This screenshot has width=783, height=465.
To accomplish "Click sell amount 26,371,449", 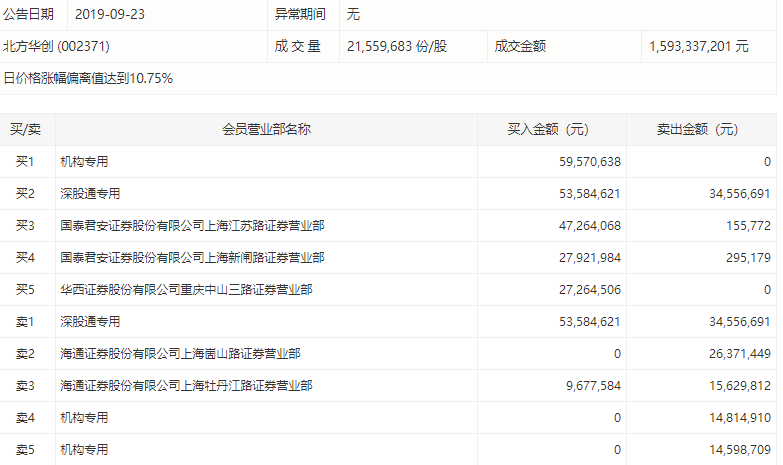I will click(740, 354).
